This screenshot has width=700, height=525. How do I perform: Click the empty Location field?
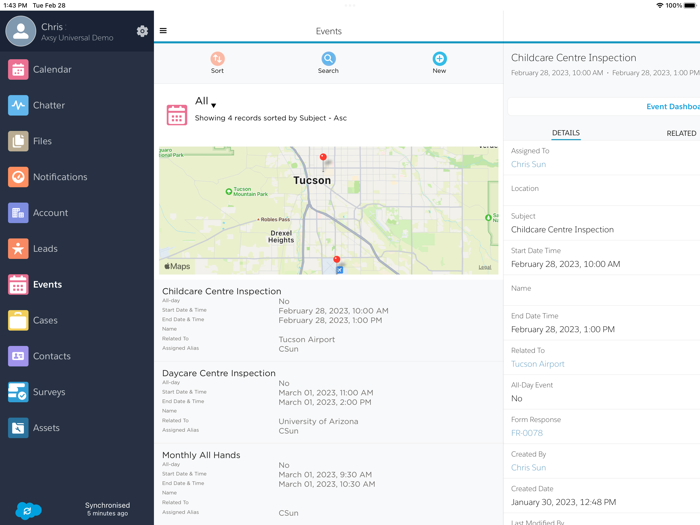(602, 191)
